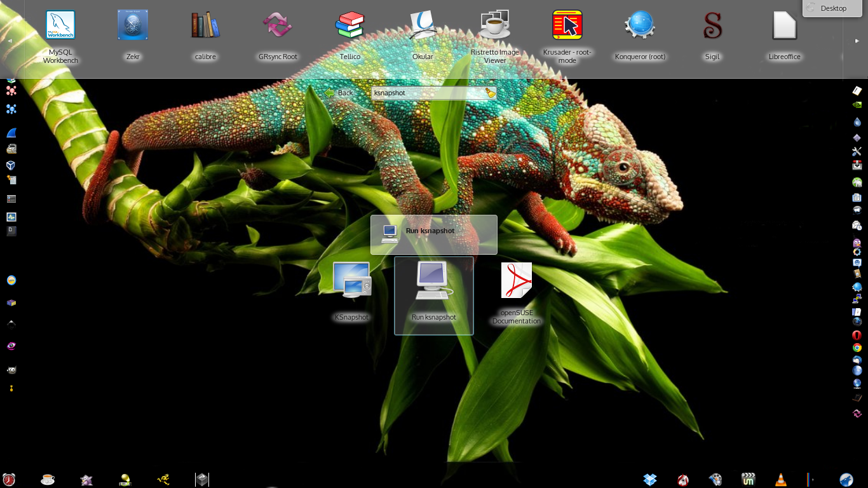Open Tellico collection manager
This screenshot has height=488, width=868.
click(x=350, y=25)
